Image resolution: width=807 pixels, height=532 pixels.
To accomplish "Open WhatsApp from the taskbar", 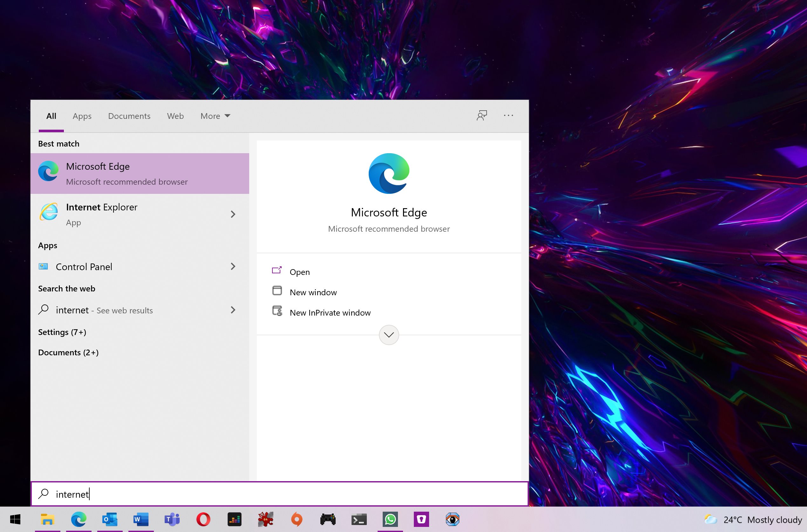I will (x=390, y=519).
